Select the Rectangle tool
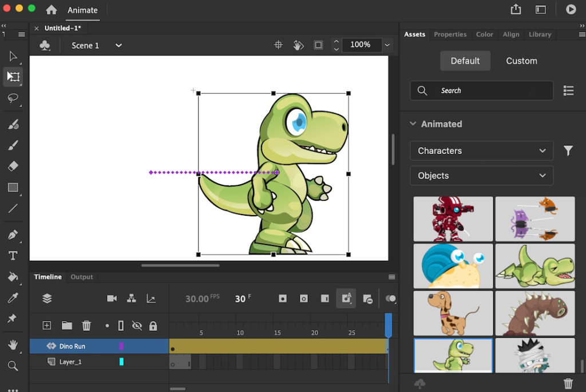 pos(13,188)
